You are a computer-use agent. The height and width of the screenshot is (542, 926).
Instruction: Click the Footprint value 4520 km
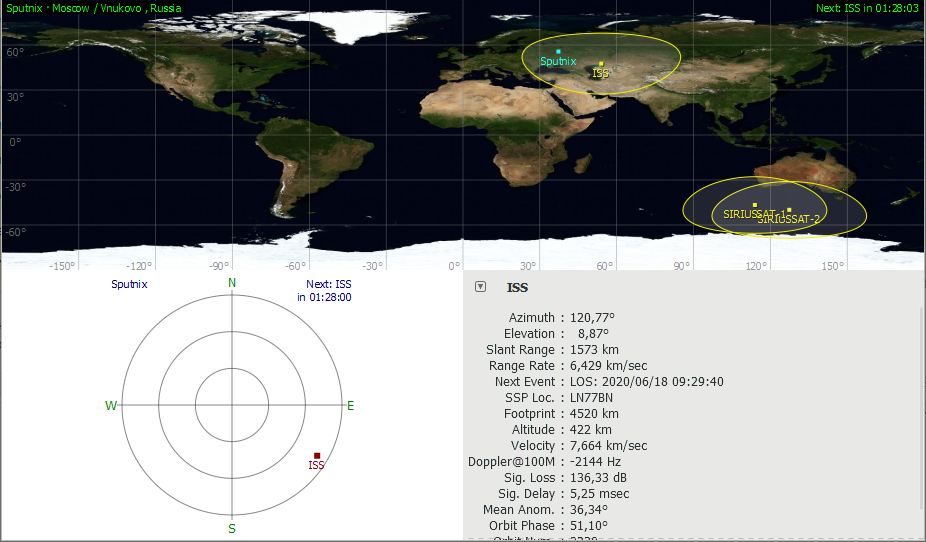pos(594,414)
